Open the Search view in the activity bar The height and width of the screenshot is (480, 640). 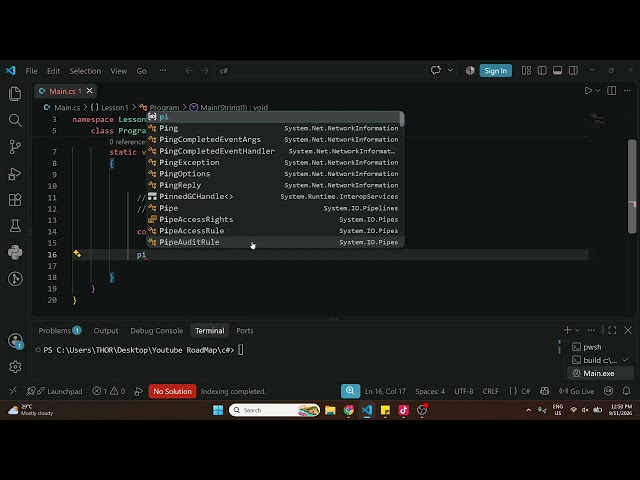point(15,120)
